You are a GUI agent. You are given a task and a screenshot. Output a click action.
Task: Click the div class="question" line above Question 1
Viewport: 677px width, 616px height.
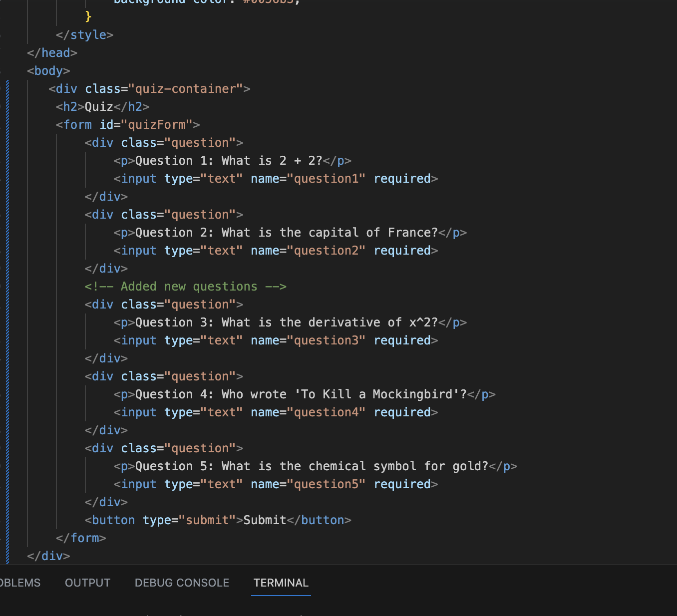point(164,143)
